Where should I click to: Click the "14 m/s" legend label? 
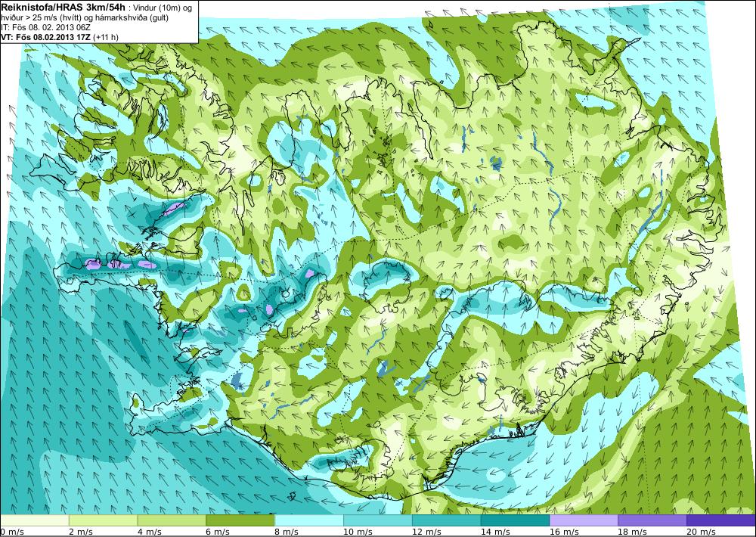coord(496,532)
